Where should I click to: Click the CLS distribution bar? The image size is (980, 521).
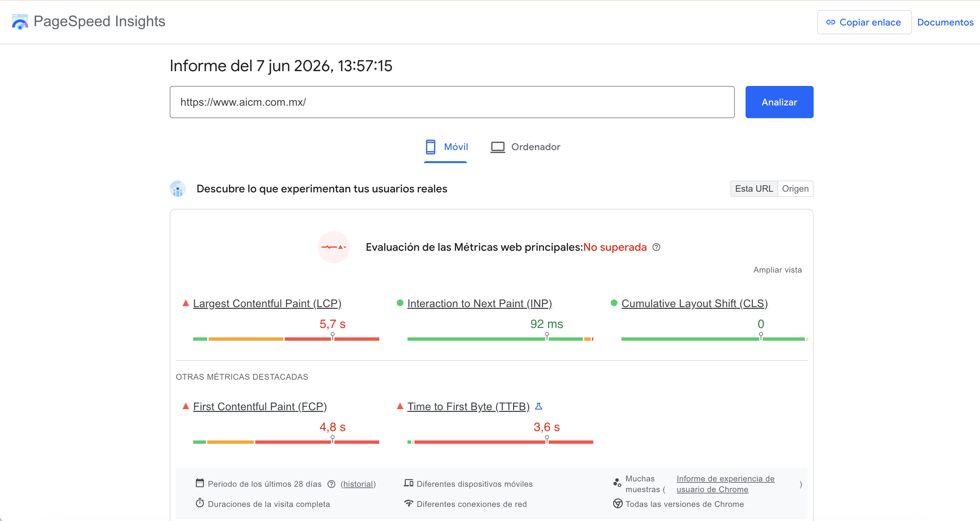click(714, 339)
